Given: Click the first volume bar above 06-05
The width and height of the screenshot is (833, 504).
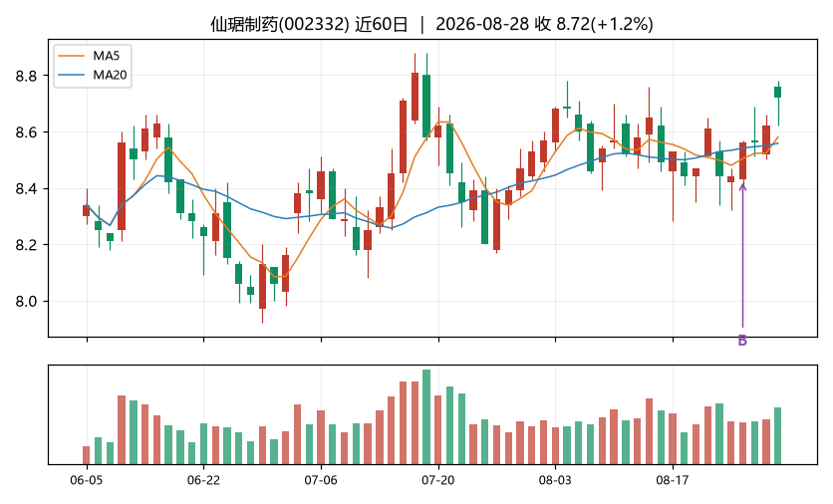Looking at the screenshot, I should [86, 455].
